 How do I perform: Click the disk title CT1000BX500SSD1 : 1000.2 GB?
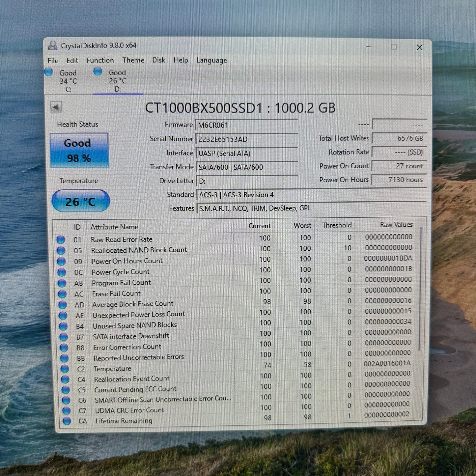[240, 108]
